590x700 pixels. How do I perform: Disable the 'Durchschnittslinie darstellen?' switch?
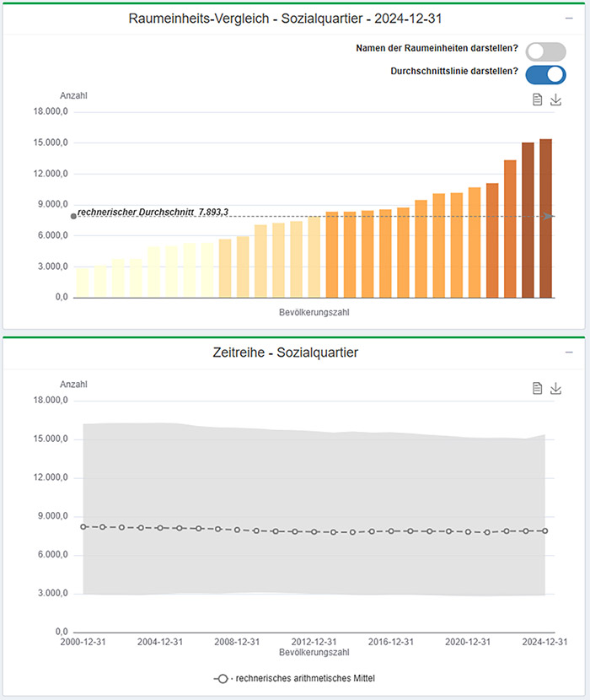[545, 74]
